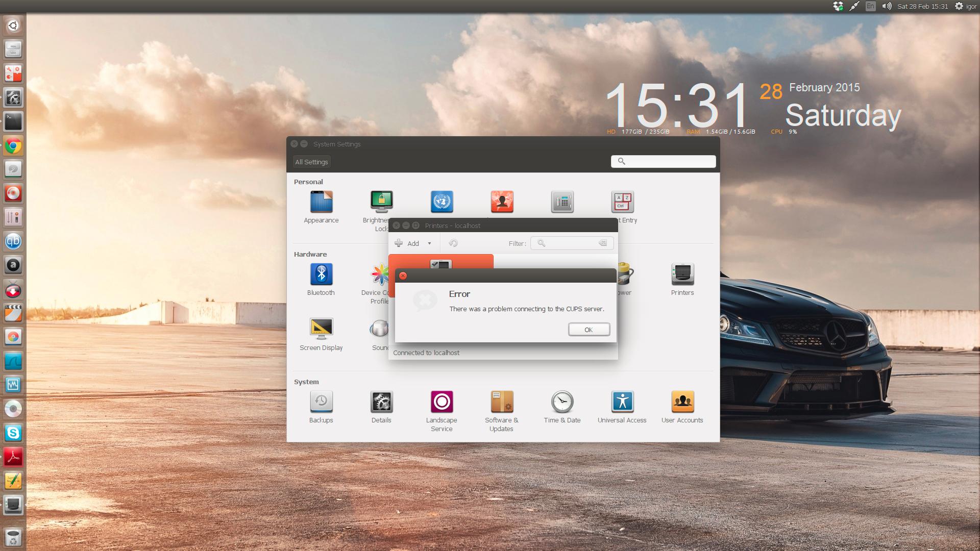The width and height of the screenshot is (980, 551).
Task: Click OK in the CUPS error dialog
Action: 589,330
